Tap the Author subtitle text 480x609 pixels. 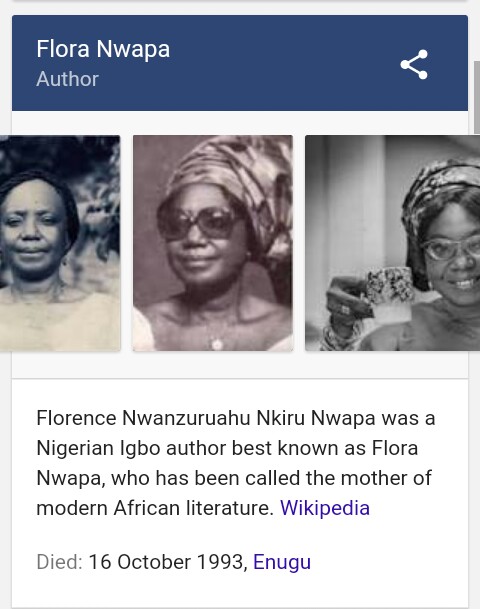coord(67,79)
